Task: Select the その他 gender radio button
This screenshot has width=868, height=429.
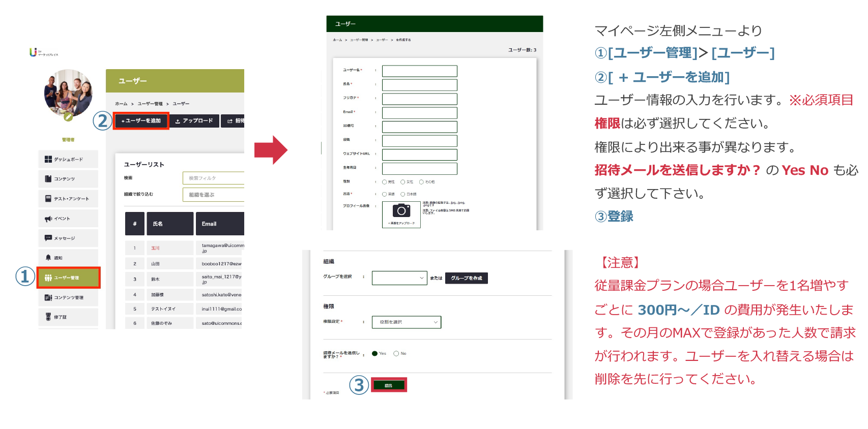Action: (421, 182)
